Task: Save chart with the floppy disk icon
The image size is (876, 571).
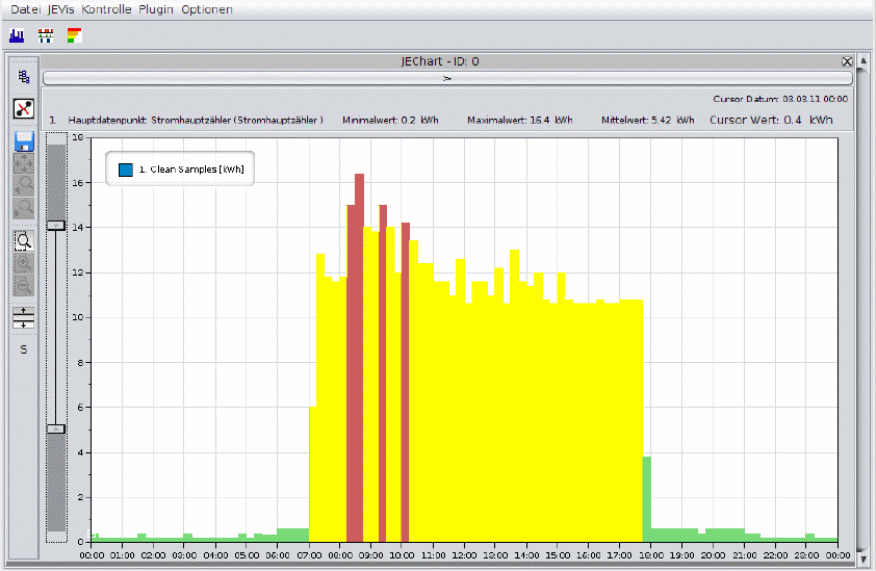Action: [24, 140]
